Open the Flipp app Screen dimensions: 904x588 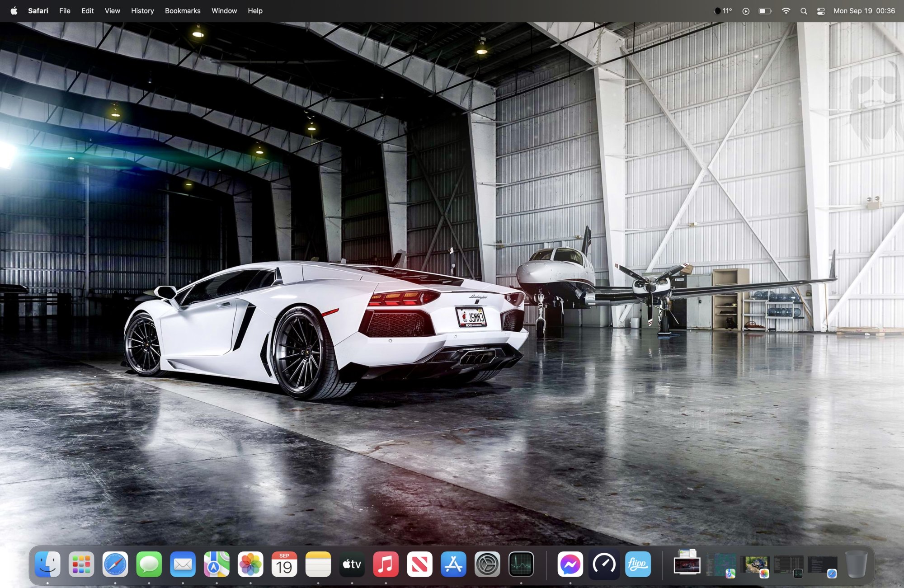click(638, 564)
